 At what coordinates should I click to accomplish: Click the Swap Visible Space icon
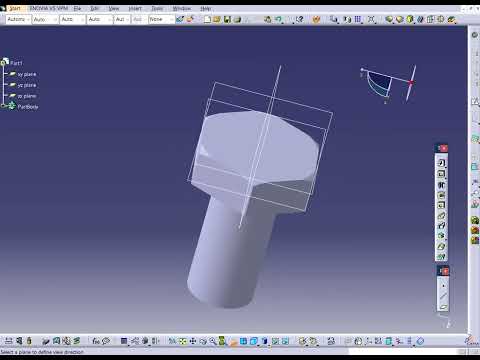click(285, 341)
